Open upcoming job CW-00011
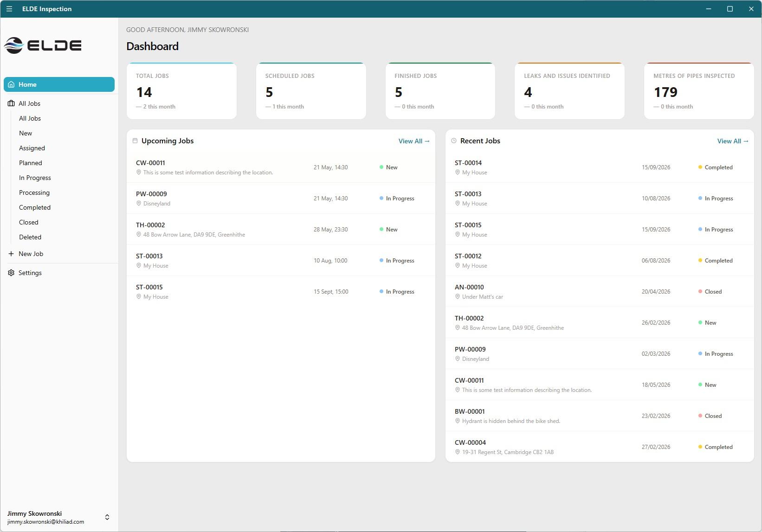 click(281, 167)
